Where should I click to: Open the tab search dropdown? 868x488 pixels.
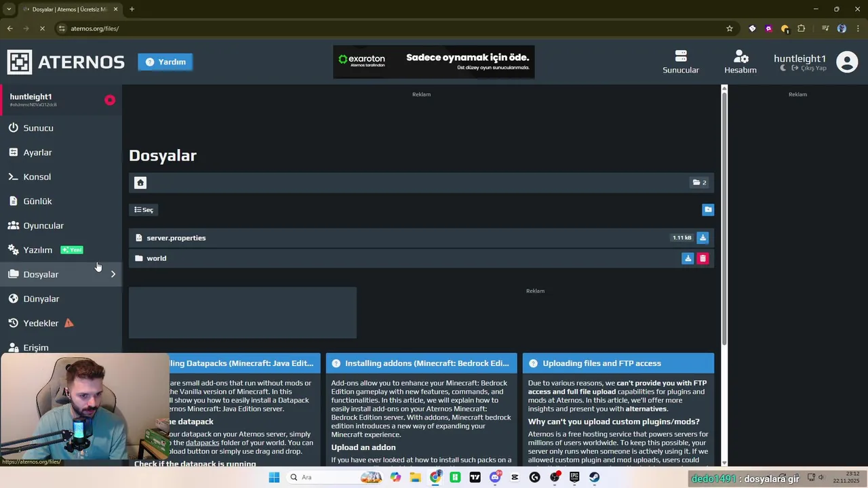9,9
